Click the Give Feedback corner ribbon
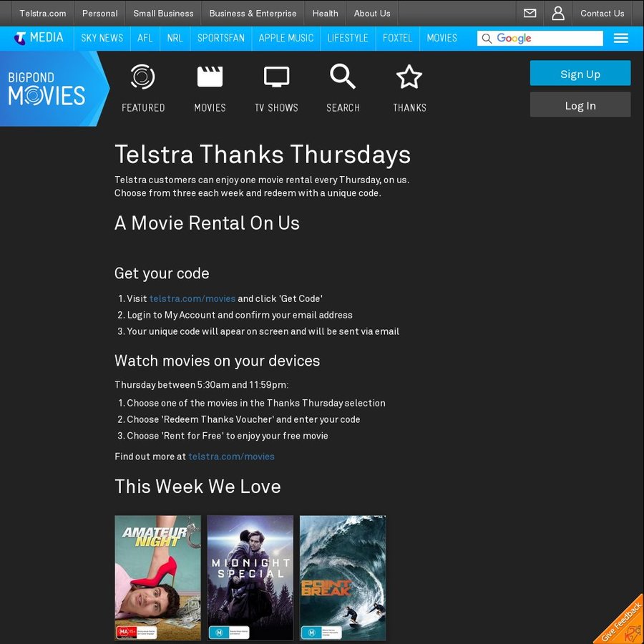The image size is (644, 644). [x=621, y=623]
